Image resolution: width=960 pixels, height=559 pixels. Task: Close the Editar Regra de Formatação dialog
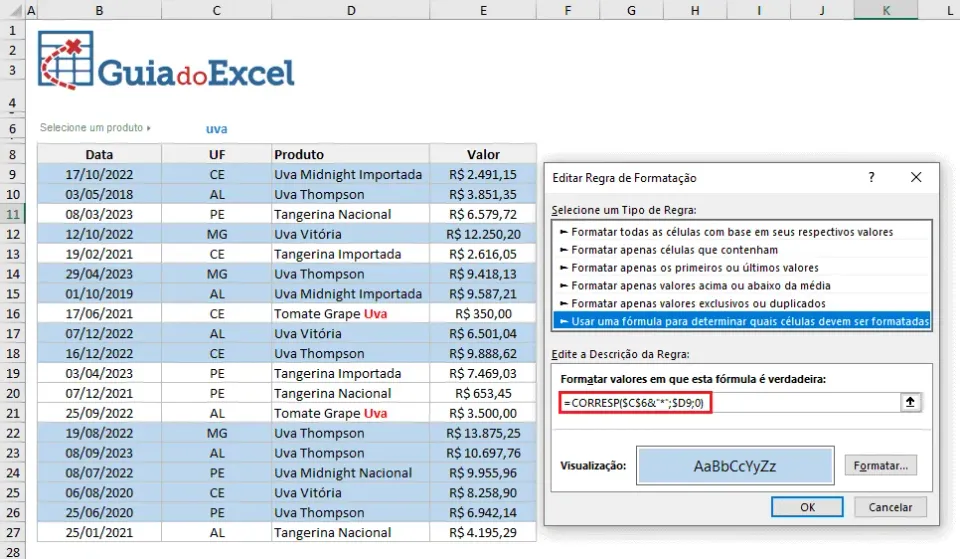coord(916,177)
